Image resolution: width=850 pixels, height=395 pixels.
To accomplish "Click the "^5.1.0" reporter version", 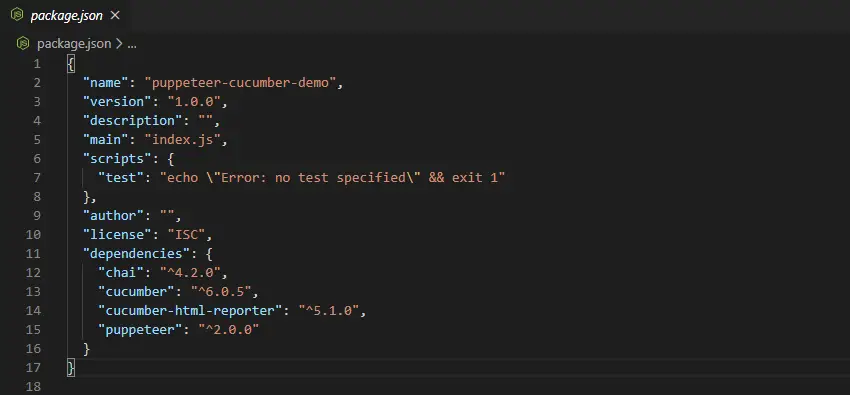I will point(329,310).
